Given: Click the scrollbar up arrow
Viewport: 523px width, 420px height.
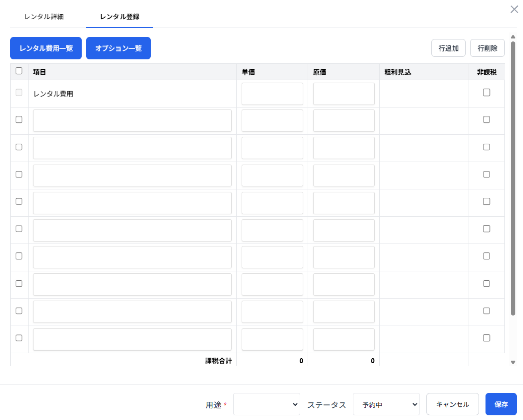Looking at the screenshot, I should pos(513,37).
